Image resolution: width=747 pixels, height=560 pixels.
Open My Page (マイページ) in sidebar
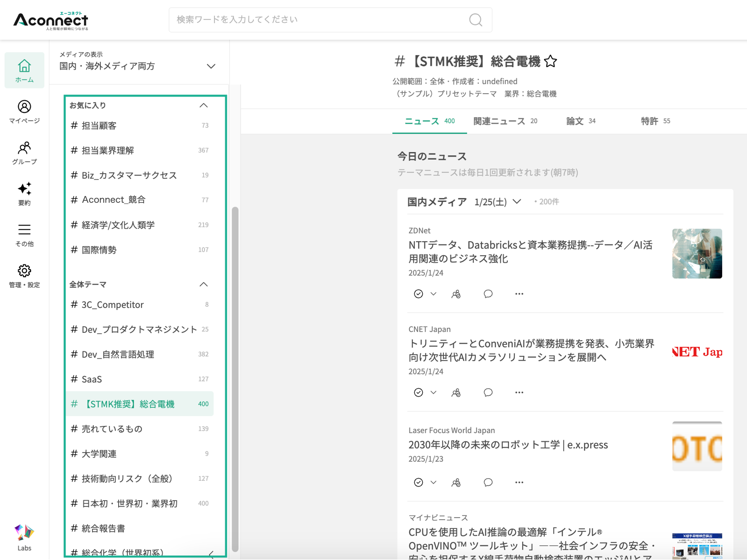24,112
